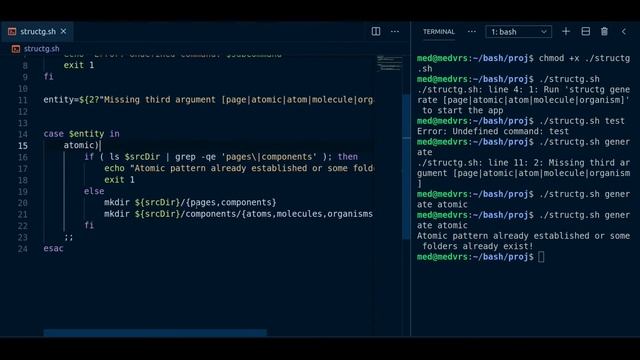Click 'chmod +x ./structg' command in terminal
This screenshot has width=640, height=360.
pos(584,58)
